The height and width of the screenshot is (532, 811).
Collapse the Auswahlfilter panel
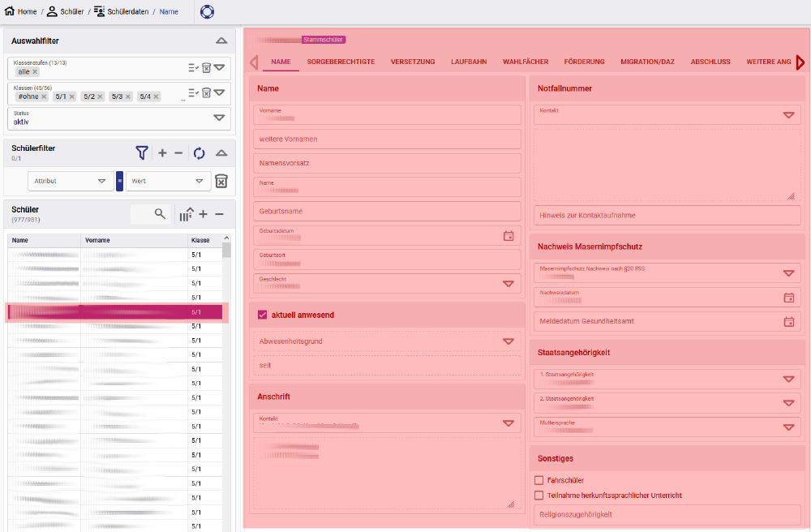tap(221, 41)
